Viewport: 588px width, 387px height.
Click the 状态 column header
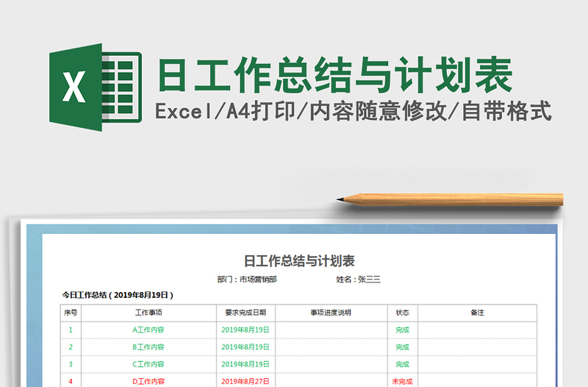pos(402,313)
